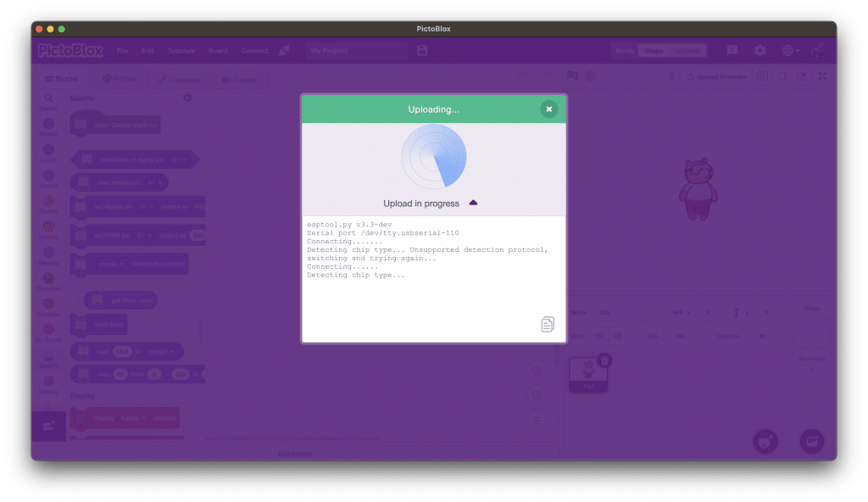The height and width of the screenshot is (502, 868).
Task: Select the Tobi sprite thumbnail
Action: [588, 375]
